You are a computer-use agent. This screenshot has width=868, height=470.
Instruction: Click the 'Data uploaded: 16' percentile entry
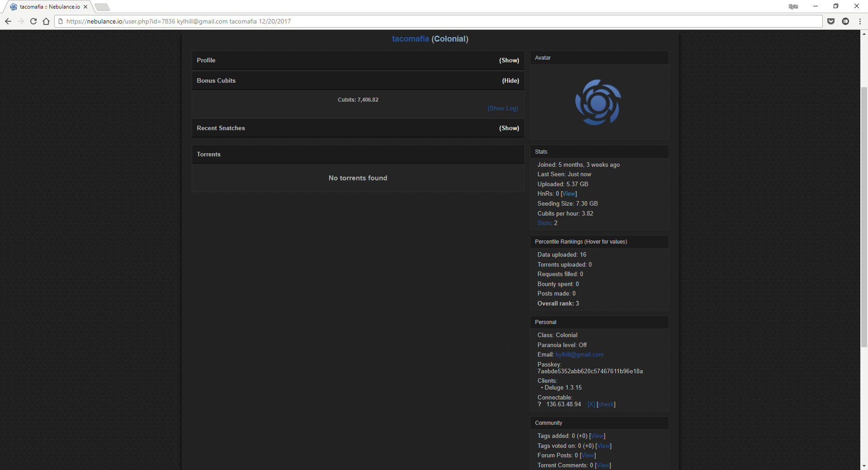click(562, 255)
